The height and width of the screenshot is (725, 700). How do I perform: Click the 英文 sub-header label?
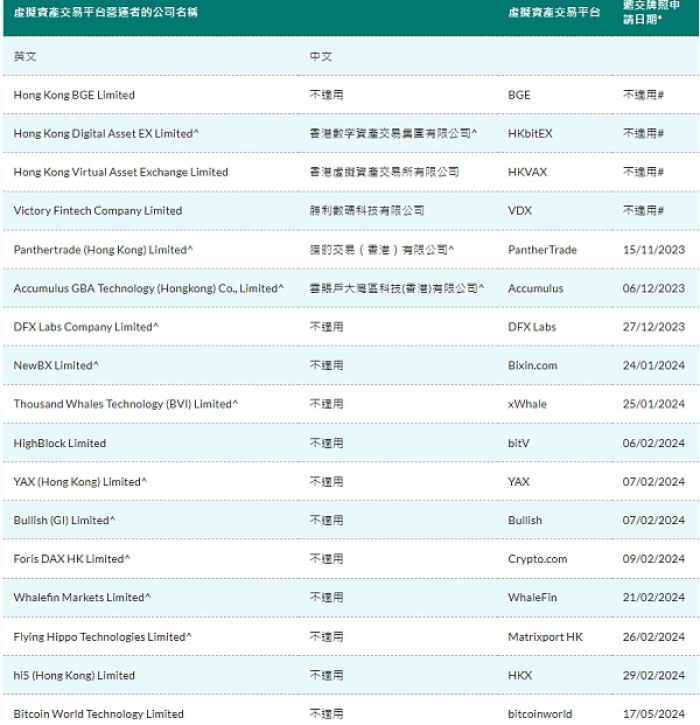pos(25,56)
